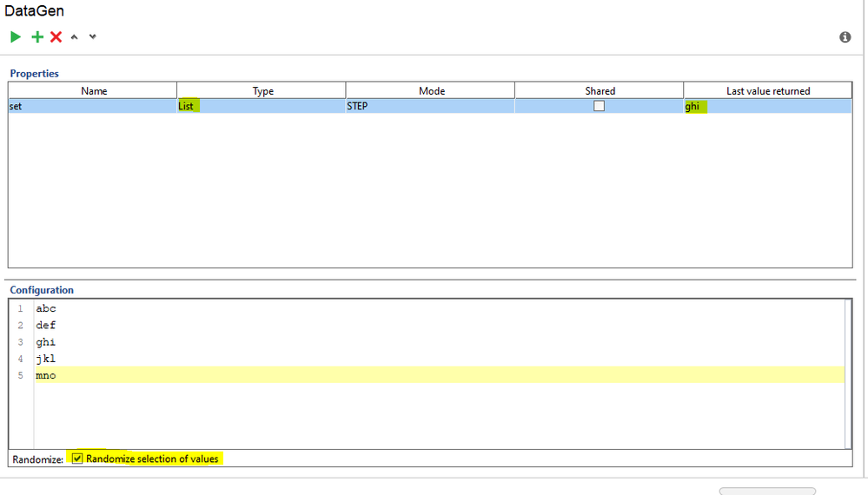Click the green Run play icon

[16, 37]
